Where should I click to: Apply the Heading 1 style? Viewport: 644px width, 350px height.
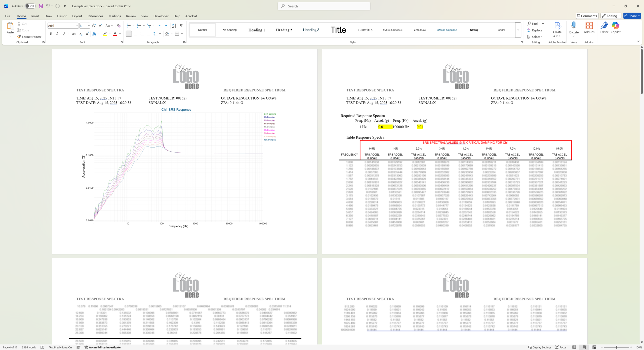click(x=257, y=30)
